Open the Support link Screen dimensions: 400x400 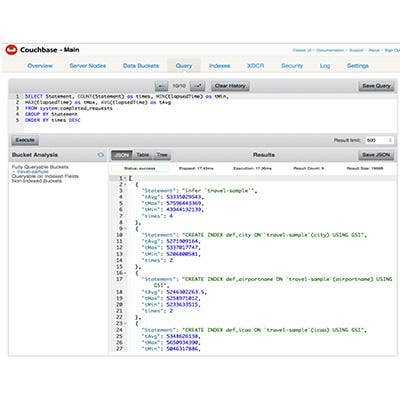(x=356, y=50)
